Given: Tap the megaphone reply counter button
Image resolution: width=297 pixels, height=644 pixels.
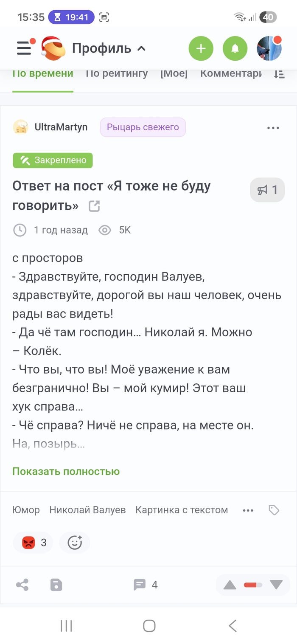Looking at the screenshot, I should tap(267, 190).
